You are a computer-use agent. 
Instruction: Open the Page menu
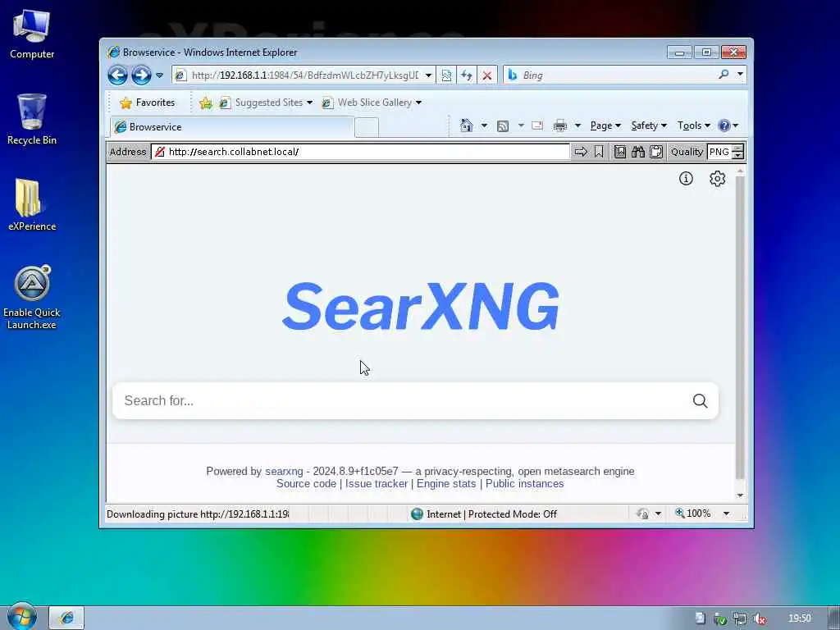coord(605,126)
